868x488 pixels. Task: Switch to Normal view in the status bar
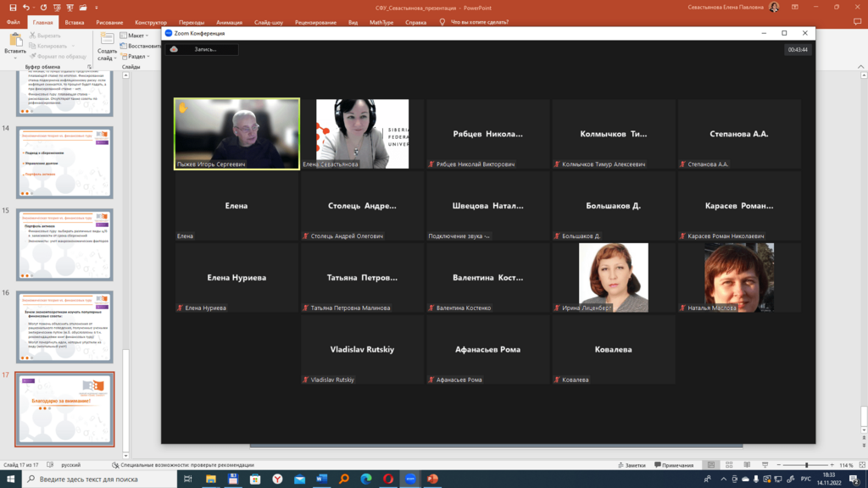coord(711,465)
